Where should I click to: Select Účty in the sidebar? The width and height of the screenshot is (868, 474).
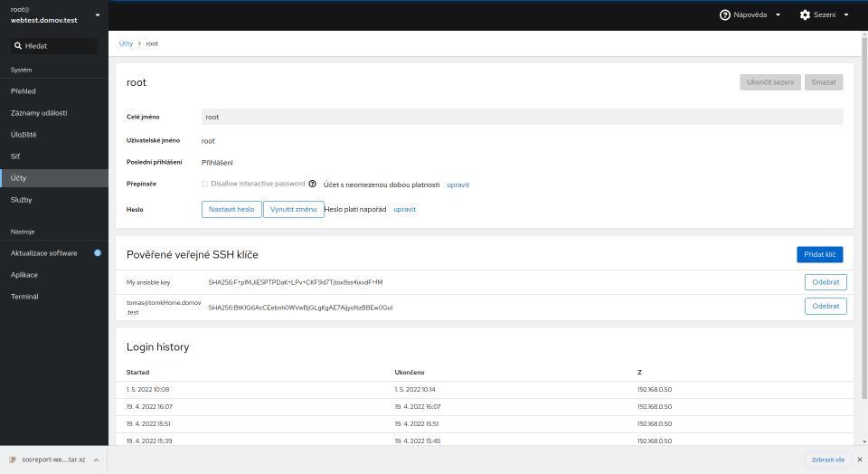click(54, 177)
